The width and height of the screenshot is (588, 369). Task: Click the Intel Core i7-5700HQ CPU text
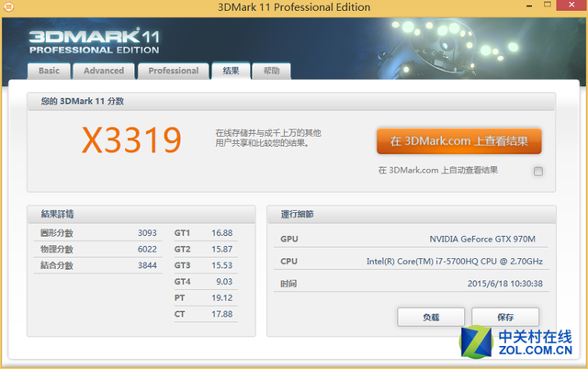click(x=455, y=261)
